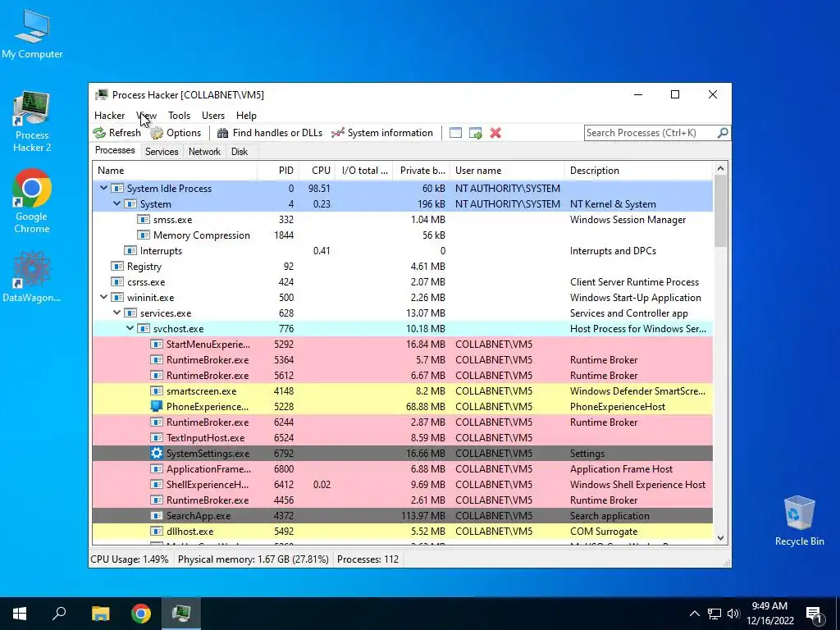Collapse the System Idle Process tree node
This screenshot has height=630, width=840.
[103, 188]
